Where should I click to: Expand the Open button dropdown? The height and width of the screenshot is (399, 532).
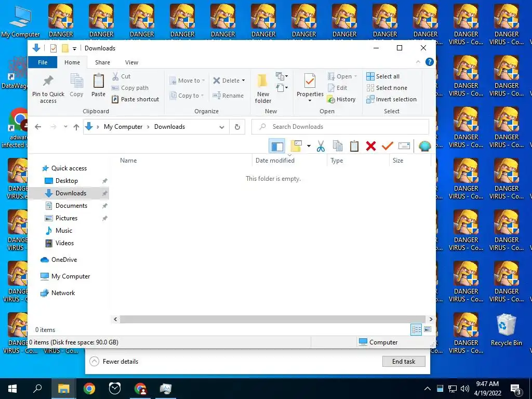[x=355, y=76]
